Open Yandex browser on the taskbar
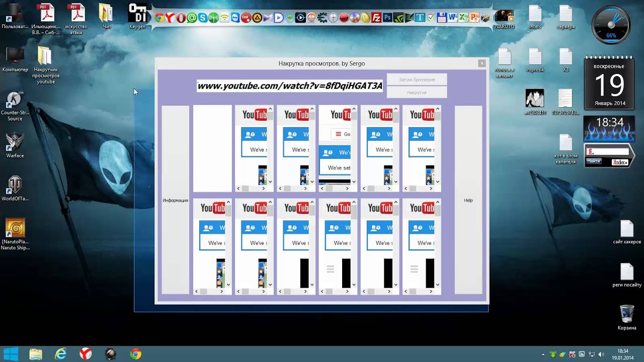The image size is (644, 362). click(86, 354)
